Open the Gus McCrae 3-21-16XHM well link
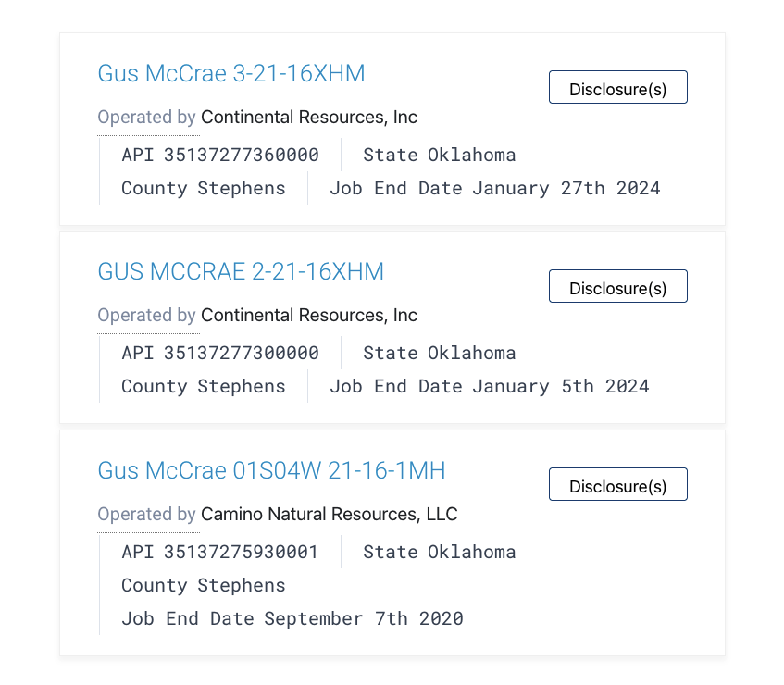This screenshot has width=784, height=685. [231, 73]
